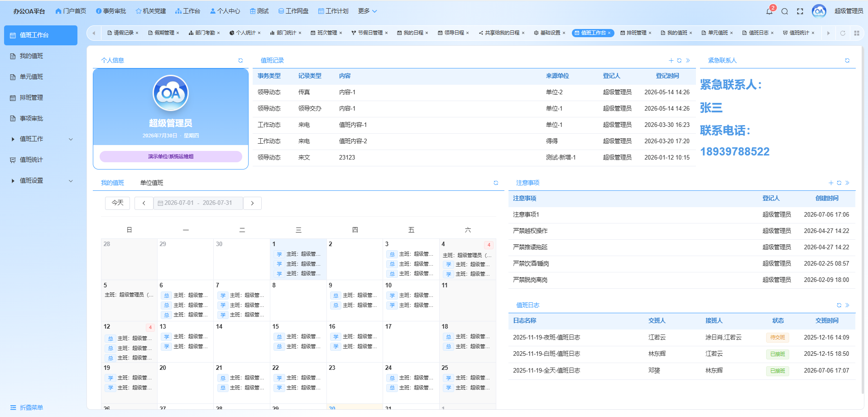Refresh the 值班日志 panel
Screen dimensions: 868x417
(839, 305)
